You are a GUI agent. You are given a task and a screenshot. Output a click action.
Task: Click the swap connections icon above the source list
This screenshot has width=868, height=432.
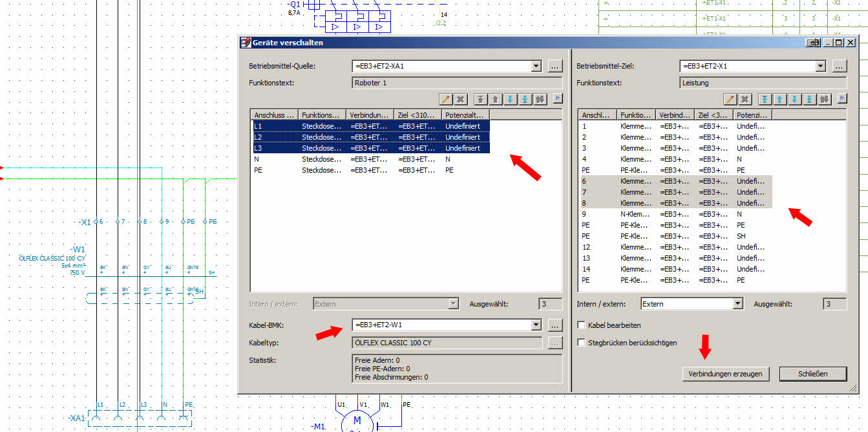point(540,99)
